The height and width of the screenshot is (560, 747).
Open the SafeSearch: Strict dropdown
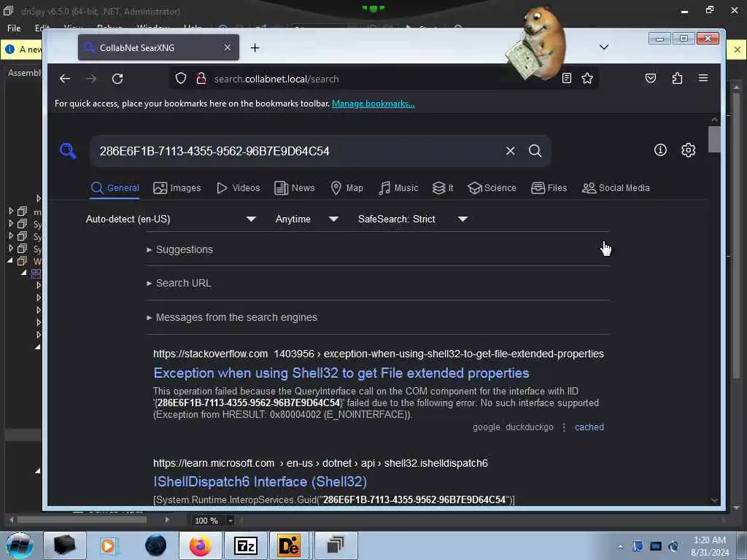pos(413,219)
